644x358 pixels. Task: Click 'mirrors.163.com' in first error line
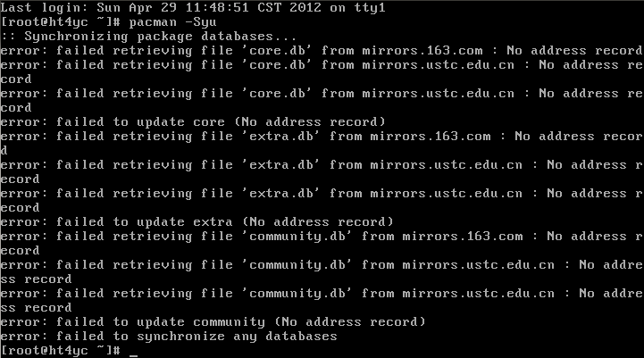tap(422, 51)
